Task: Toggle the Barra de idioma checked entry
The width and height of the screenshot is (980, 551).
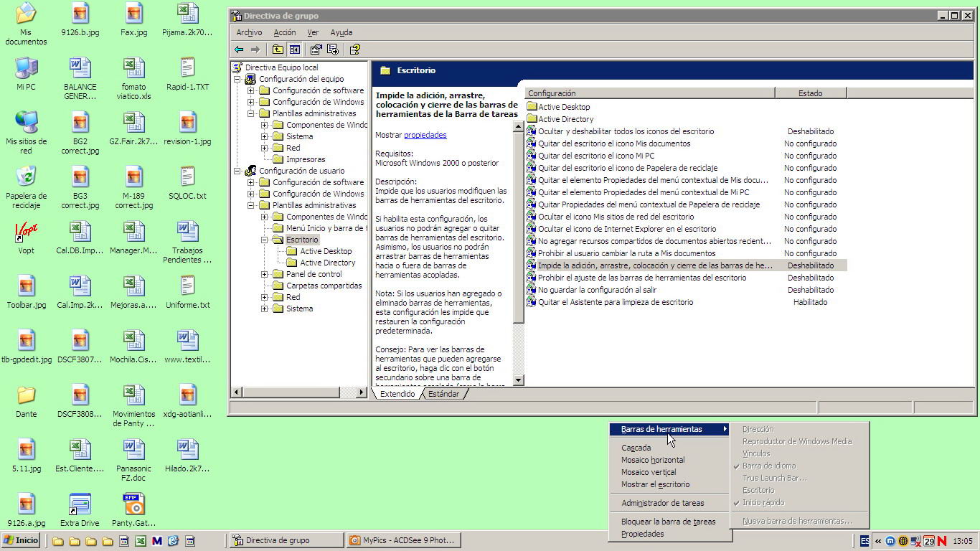Action: (768, 466)
